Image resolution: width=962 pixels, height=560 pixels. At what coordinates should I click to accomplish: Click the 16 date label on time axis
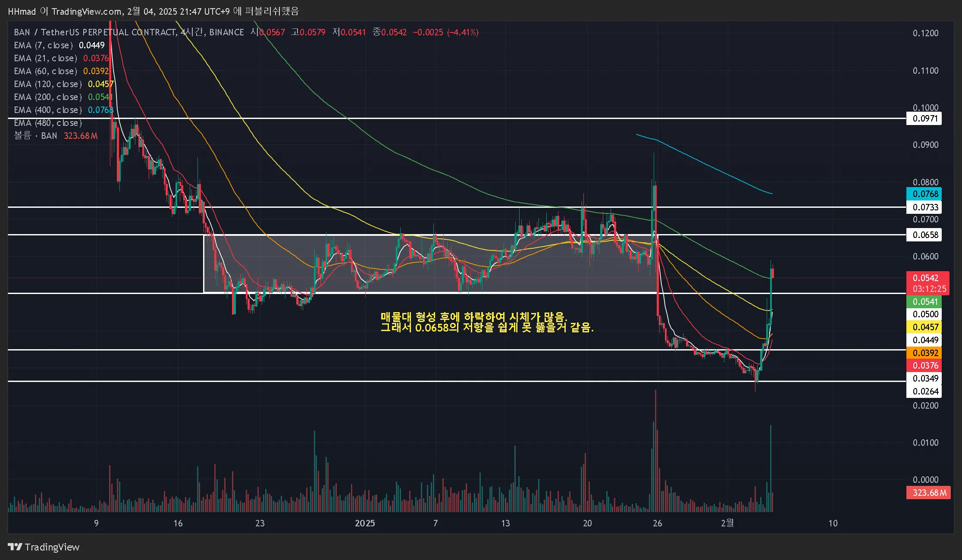[x=178, y=523]
